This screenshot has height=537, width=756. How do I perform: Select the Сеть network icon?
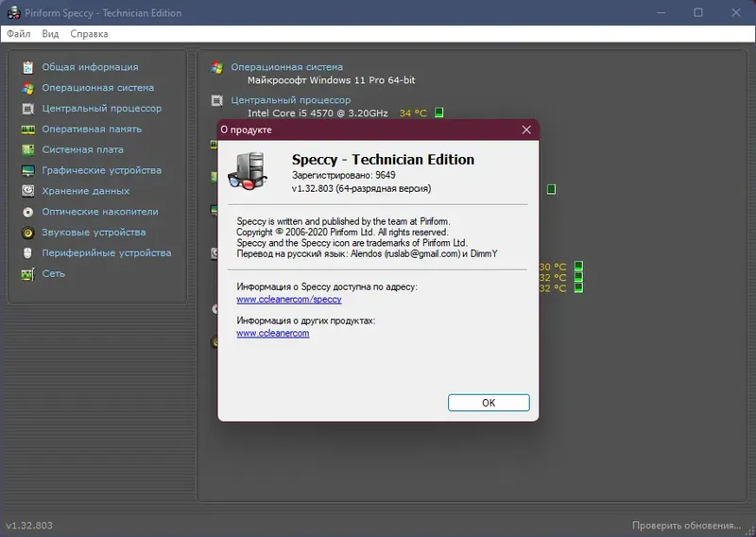(x=28, y=274)
